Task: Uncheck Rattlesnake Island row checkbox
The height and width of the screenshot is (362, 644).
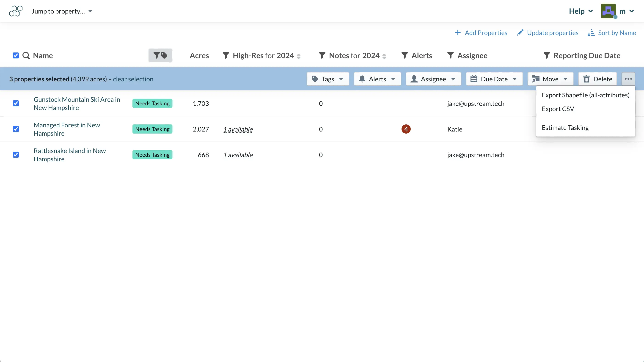Action: click(16, 155)
